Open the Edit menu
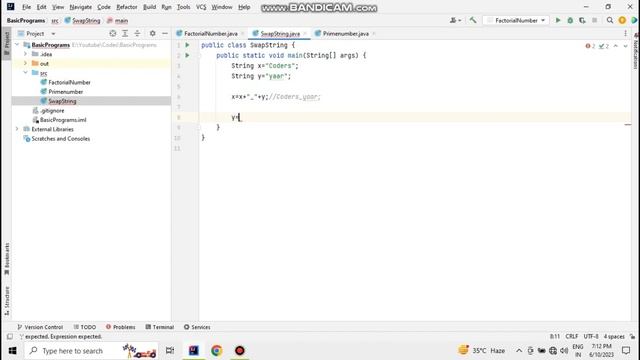 tap(41, 7)
